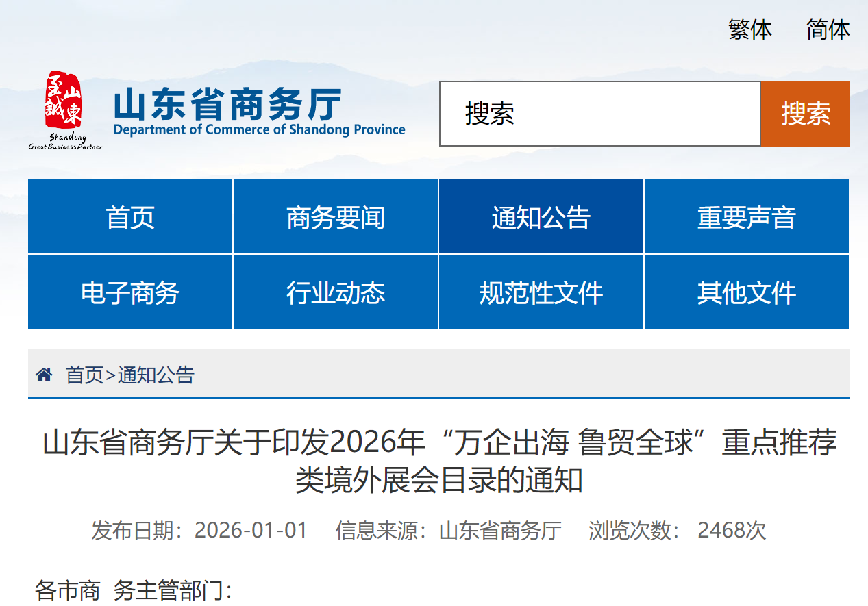Click the home icon in the breadcrumb

(x=44, y=375)
